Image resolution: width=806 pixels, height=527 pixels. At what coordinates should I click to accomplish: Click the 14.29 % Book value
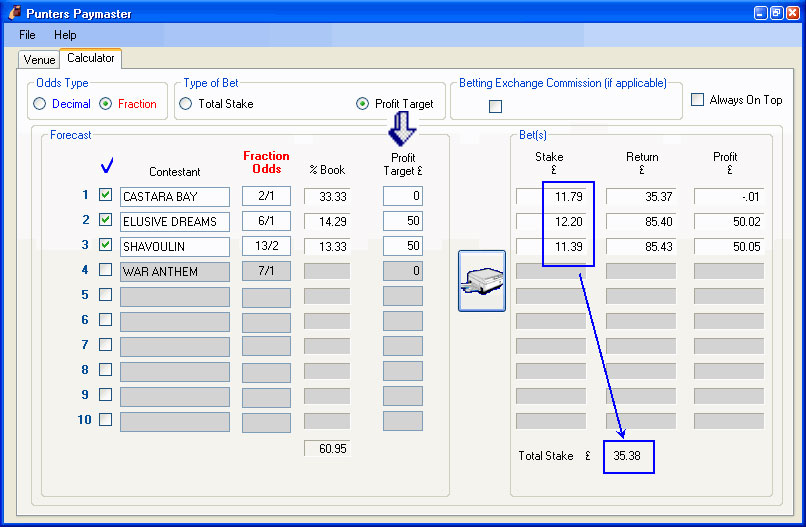click(327, 222)
